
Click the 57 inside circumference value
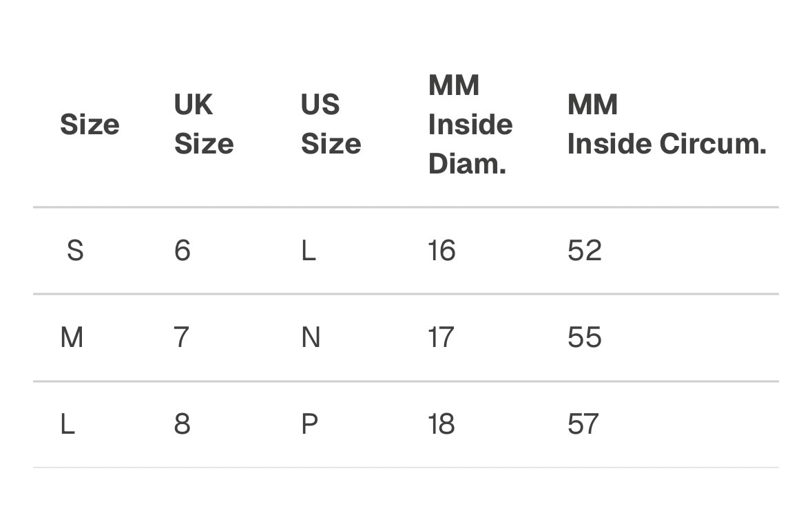(584, 424)
